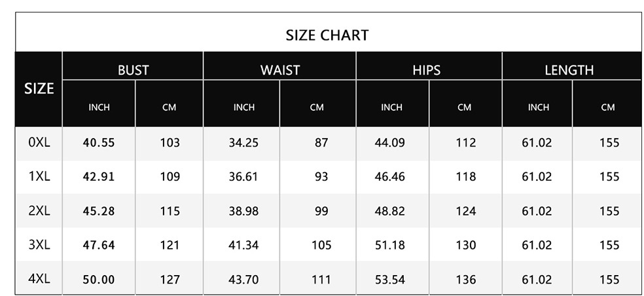Image resolution: width=644 pixels, height=296 pixels.
Task: Select the 50.00 bust inch cell
Action: [99, 280]
